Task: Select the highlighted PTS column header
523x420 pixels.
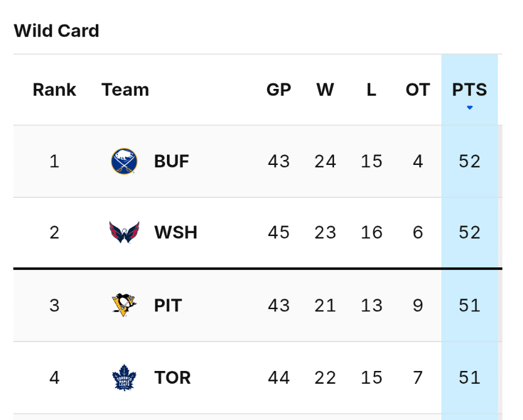Action: 470,90
